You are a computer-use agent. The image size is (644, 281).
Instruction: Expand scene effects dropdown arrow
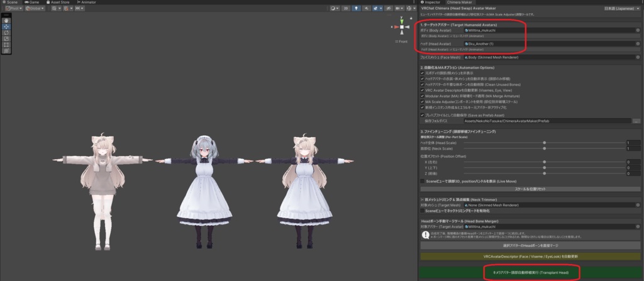tap(380, 8)
